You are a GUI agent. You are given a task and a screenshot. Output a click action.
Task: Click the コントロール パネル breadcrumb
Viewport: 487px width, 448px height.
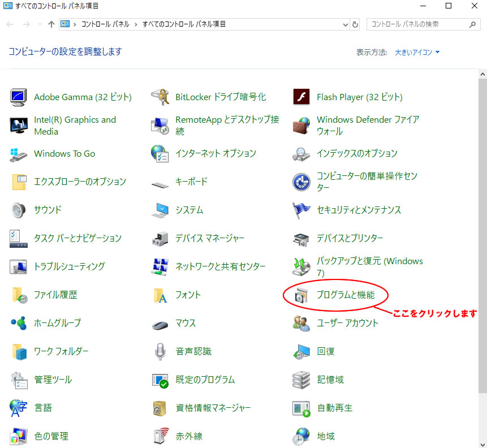coord(105,24)
